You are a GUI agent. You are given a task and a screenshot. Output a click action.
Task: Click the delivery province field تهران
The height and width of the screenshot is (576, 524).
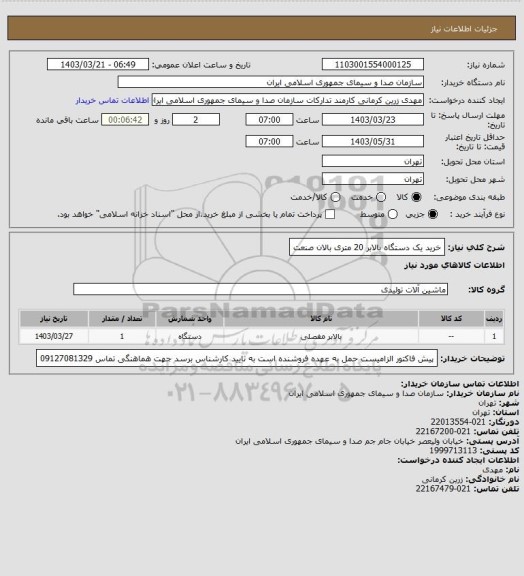coord(373,161)
